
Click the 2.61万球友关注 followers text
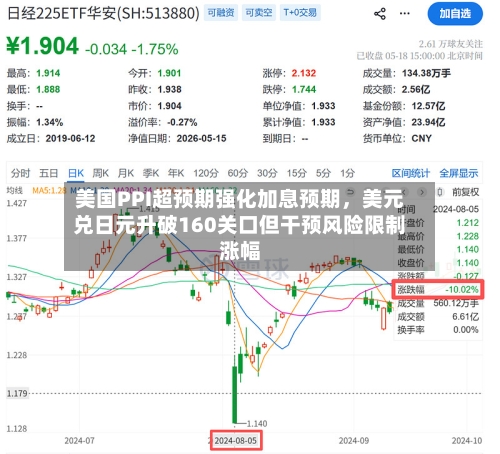click(x=451, y=44)
